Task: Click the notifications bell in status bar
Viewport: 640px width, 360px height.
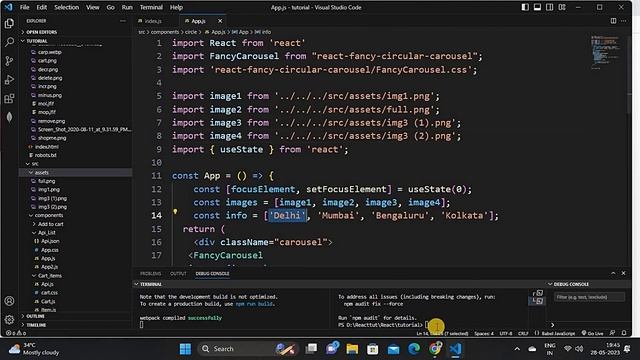Action: 624,333
